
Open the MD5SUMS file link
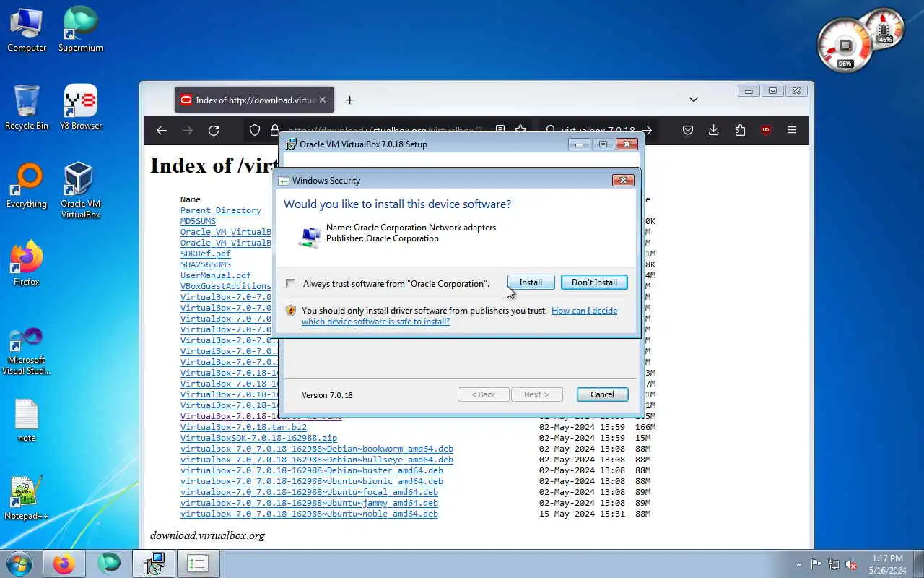tap(198, 221)
